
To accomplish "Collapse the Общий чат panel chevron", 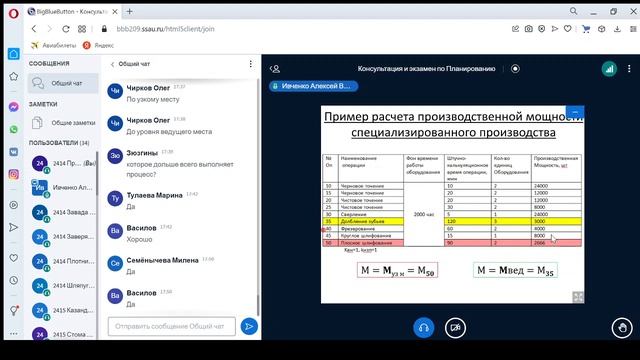I will coord(113,64).
